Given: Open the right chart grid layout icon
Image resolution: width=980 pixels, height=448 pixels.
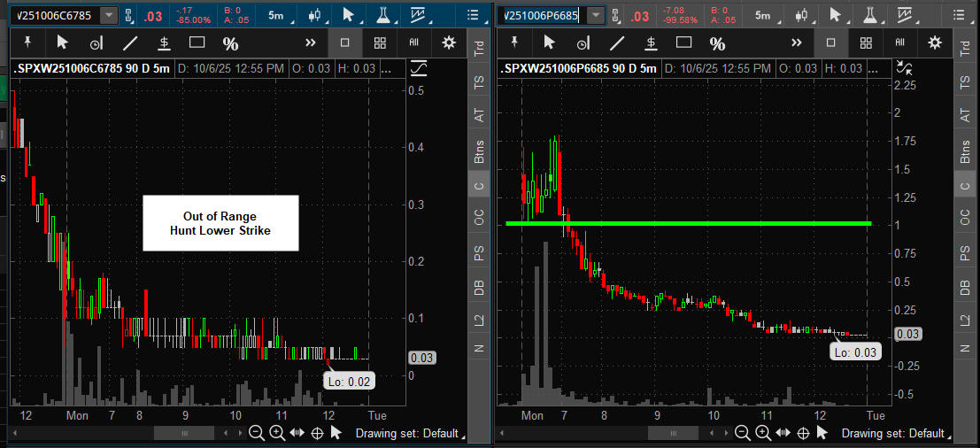Looking at the screenshot, I should point(866,42).
